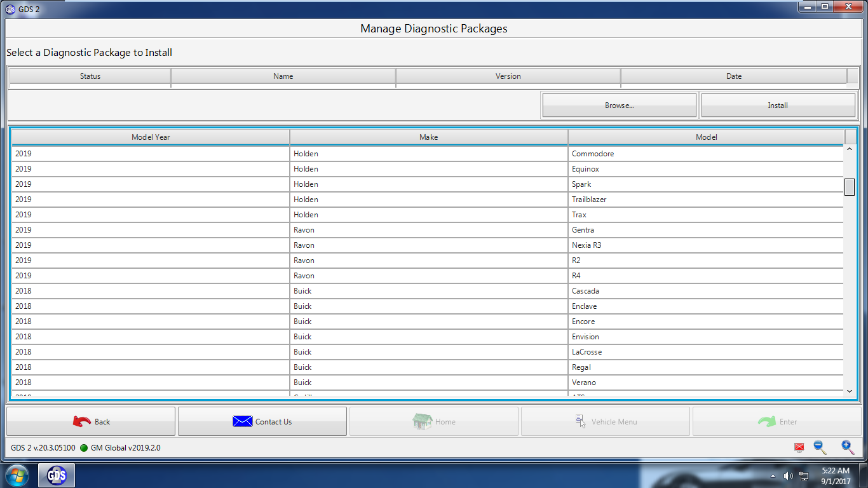Select the Ravon R4 row
Viewport: 868px width, 488px height.
428,276
